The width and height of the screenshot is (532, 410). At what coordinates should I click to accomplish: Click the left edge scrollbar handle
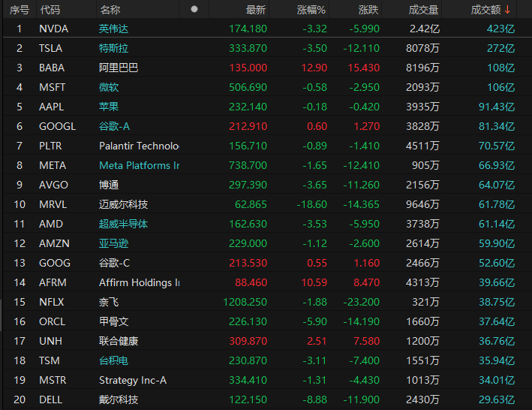pyautogui.click(x=1, y=315)
